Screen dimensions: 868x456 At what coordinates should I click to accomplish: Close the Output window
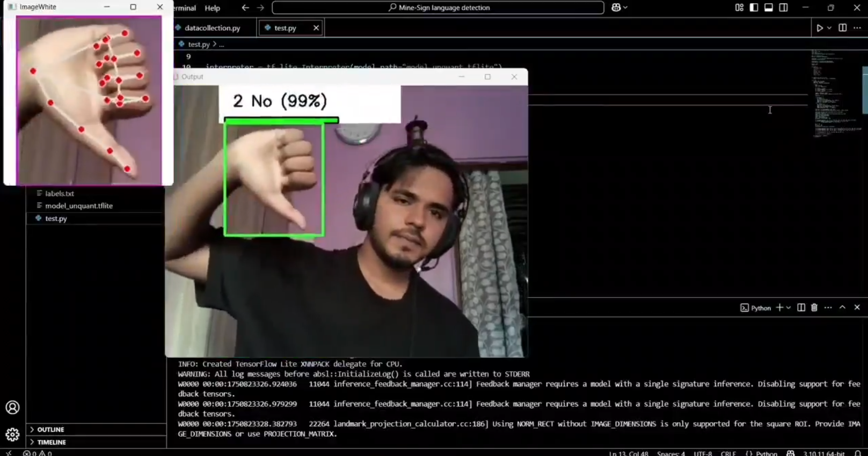pyautogui.click(x=514, y=77)
